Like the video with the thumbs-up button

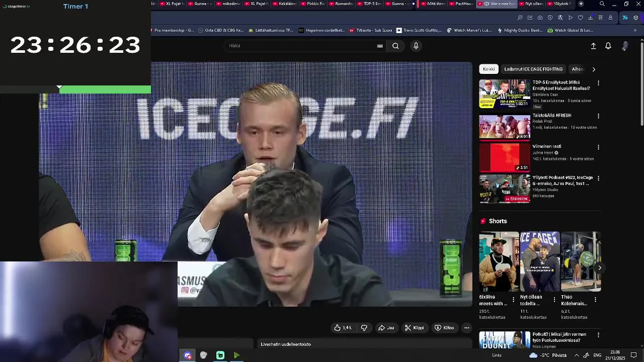(x=343, y=328)
